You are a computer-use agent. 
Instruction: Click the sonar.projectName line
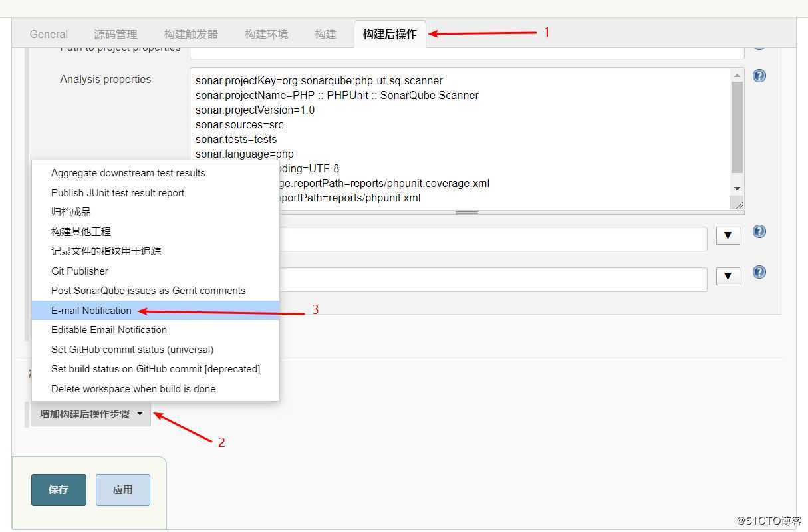point(337,95)
